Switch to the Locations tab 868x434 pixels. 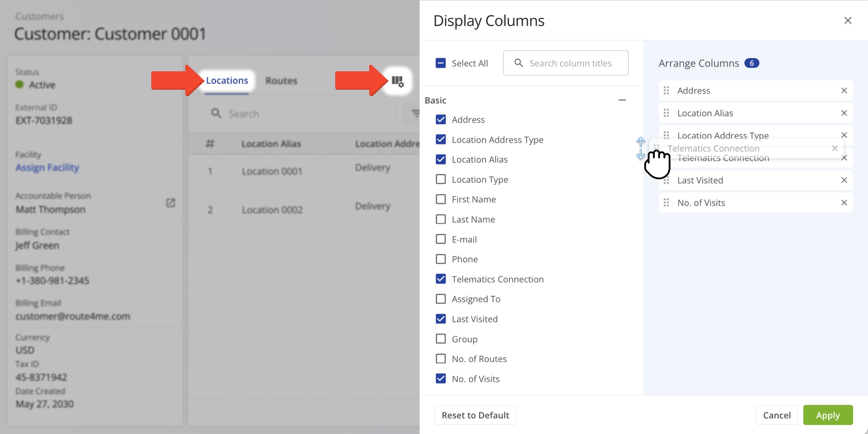pos(227,81)
